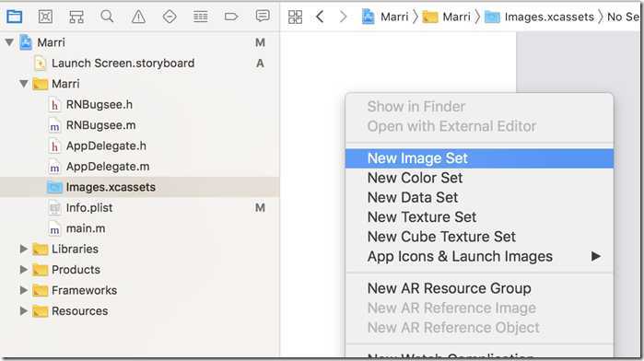Open the Source Control navigator icon
The image size is (644, 361).
45,17
